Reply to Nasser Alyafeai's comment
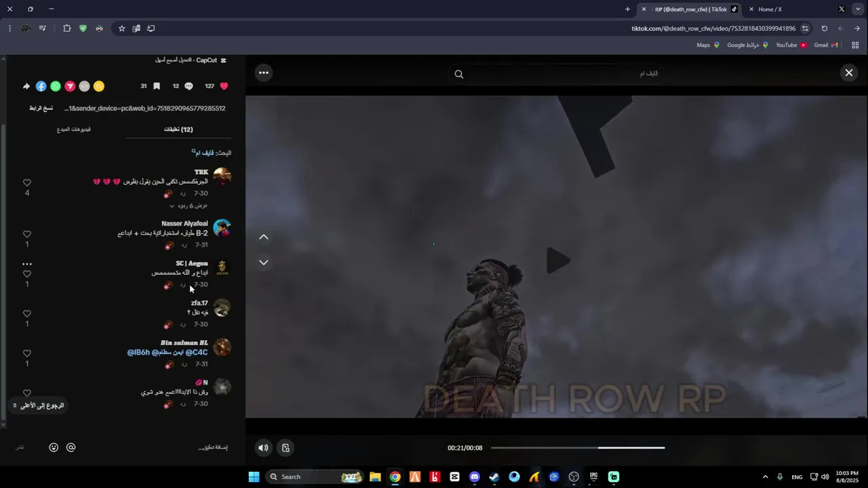 tap(183, 245)
